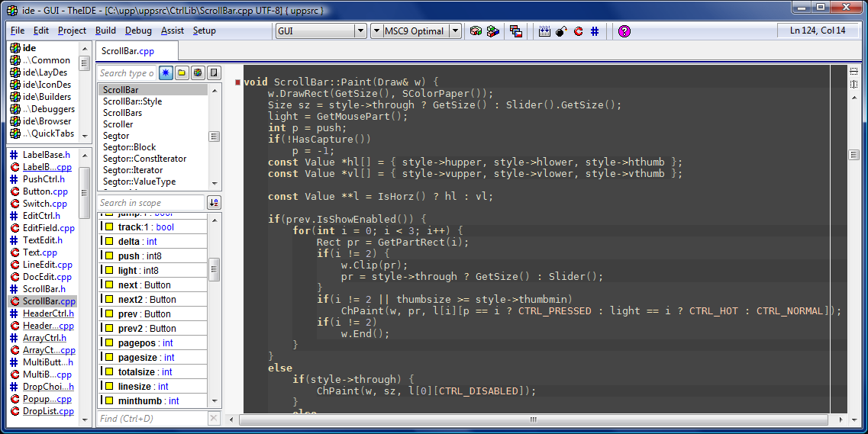This screenshot has height=434, width=868.
Task: Click the red C source icon in toolbar
Action: (578, 31)
